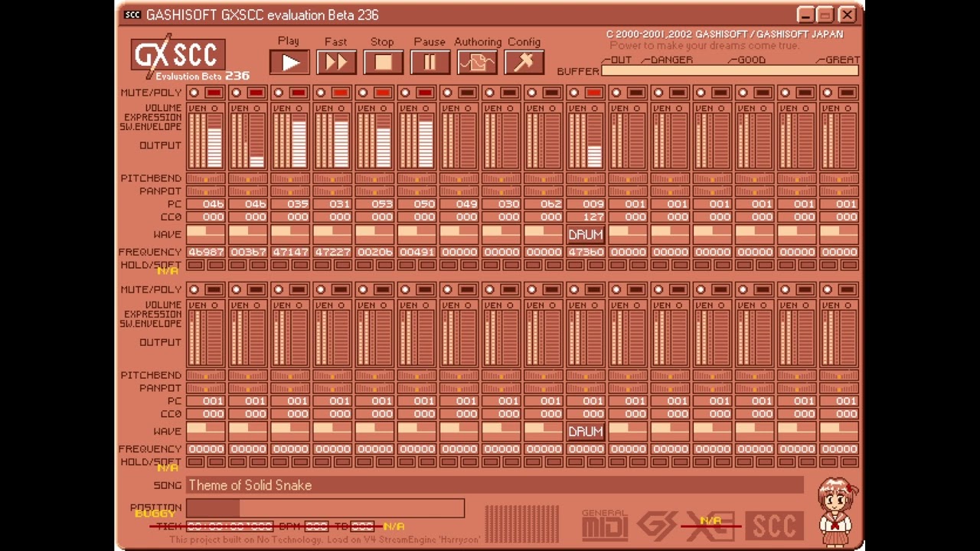Click the window title 'GASHISOFT GXSCC evaluation Beta 236'
The image size is (980, 551).
click(262, 15)
